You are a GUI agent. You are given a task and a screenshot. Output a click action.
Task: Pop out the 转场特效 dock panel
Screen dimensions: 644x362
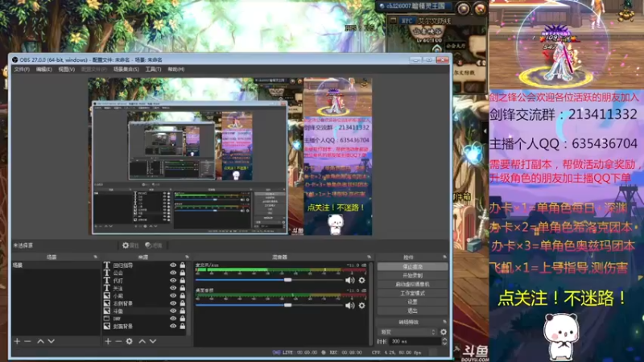pyautogui.click(x=444, y=322)
